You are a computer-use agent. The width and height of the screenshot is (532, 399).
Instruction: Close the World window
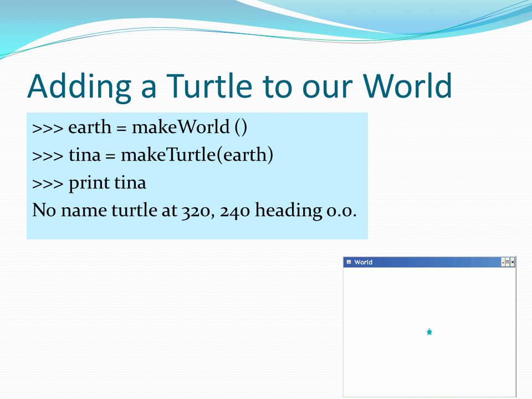512,262
